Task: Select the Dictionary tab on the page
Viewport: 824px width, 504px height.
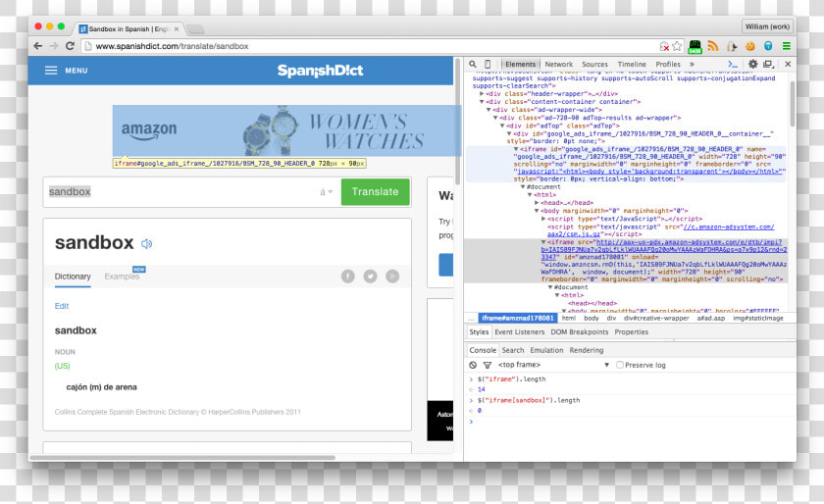Action: point(73,277)
